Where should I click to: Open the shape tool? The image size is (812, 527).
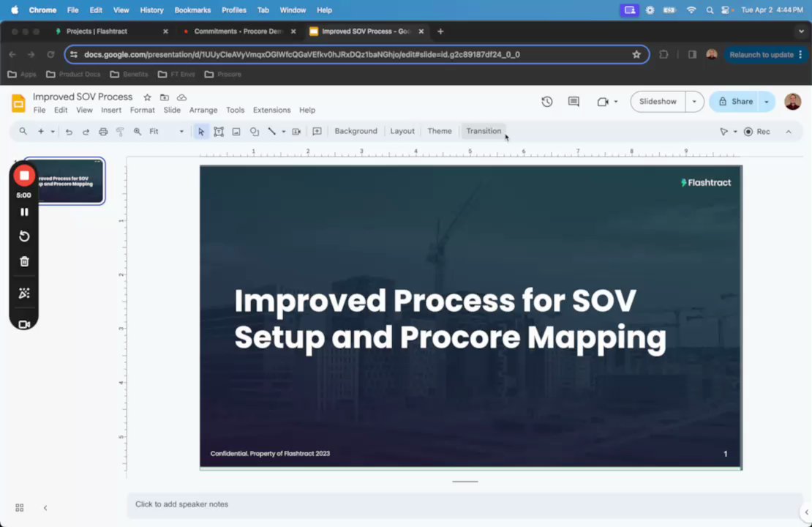click(x=255, y=132)
